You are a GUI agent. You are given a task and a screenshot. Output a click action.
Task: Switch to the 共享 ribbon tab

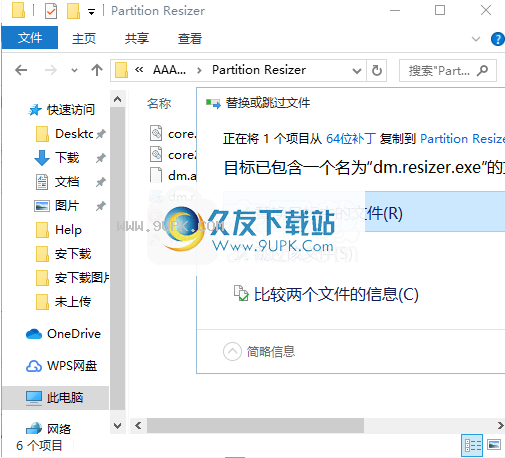[x=137, y=38]
